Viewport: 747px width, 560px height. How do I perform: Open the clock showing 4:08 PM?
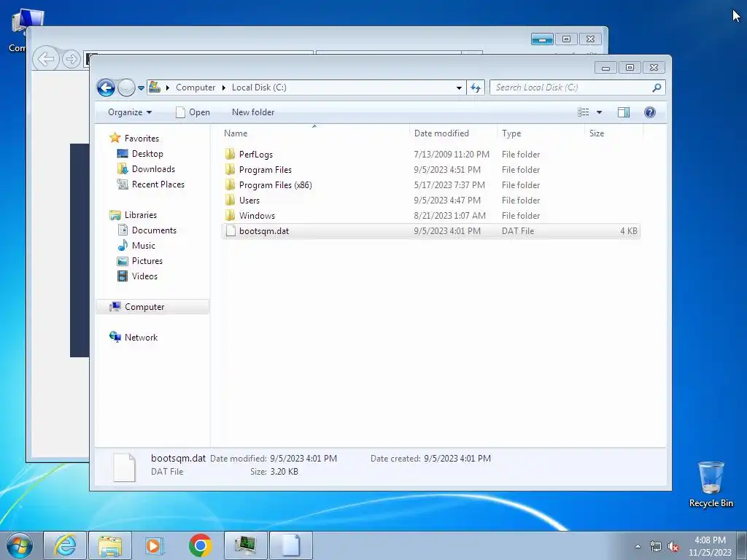[x=710, y=546]
